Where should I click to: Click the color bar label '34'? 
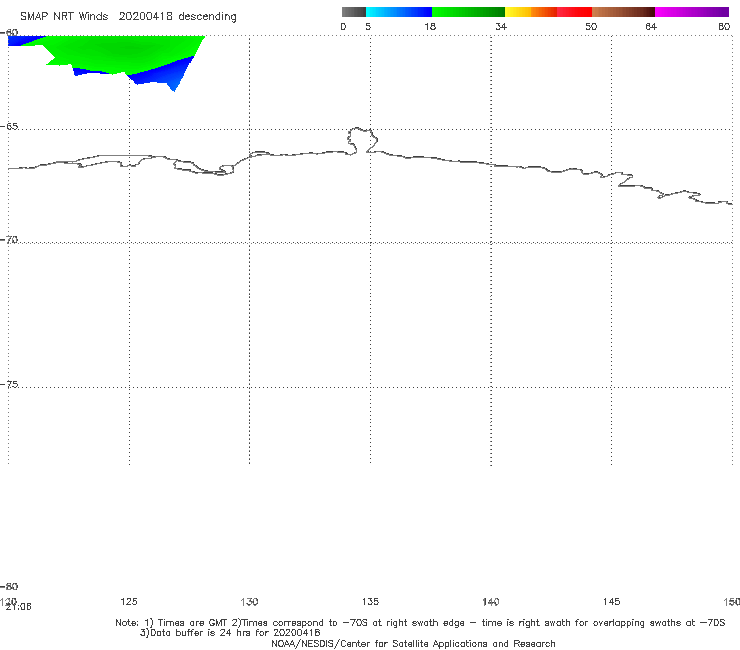(x=501, y=26)
